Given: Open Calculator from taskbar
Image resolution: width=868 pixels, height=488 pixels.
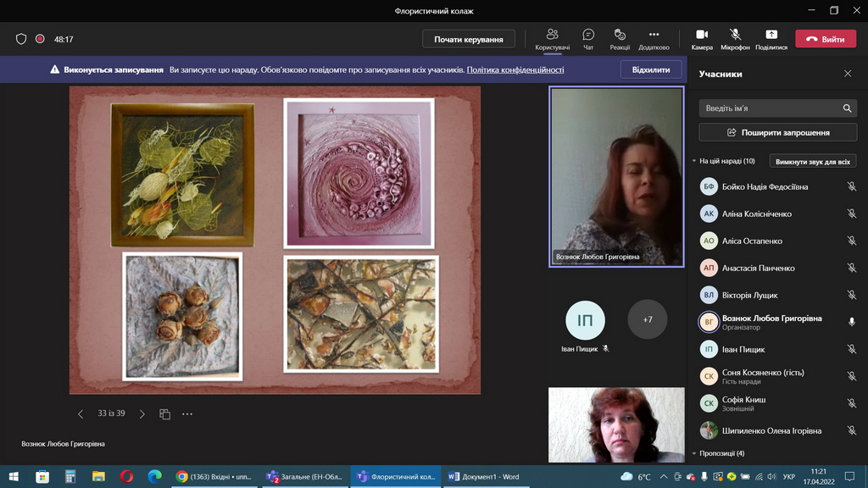Looking at the screenshot, I should pos(70,476).
